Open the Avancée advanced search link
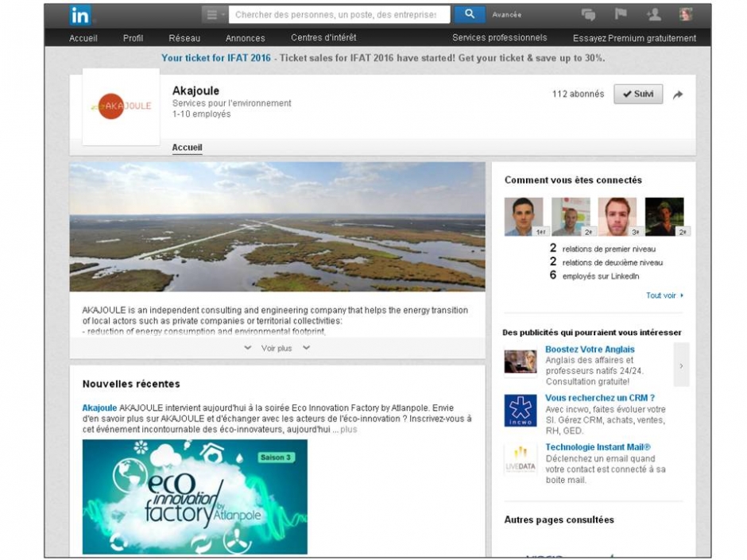 (506, 15)
